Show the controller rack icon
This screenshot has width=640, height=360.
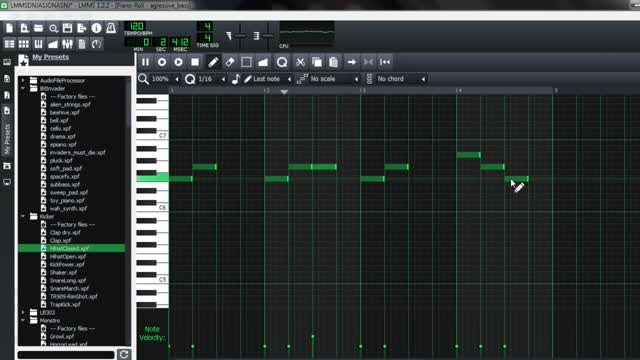click(x=96, y=44)
